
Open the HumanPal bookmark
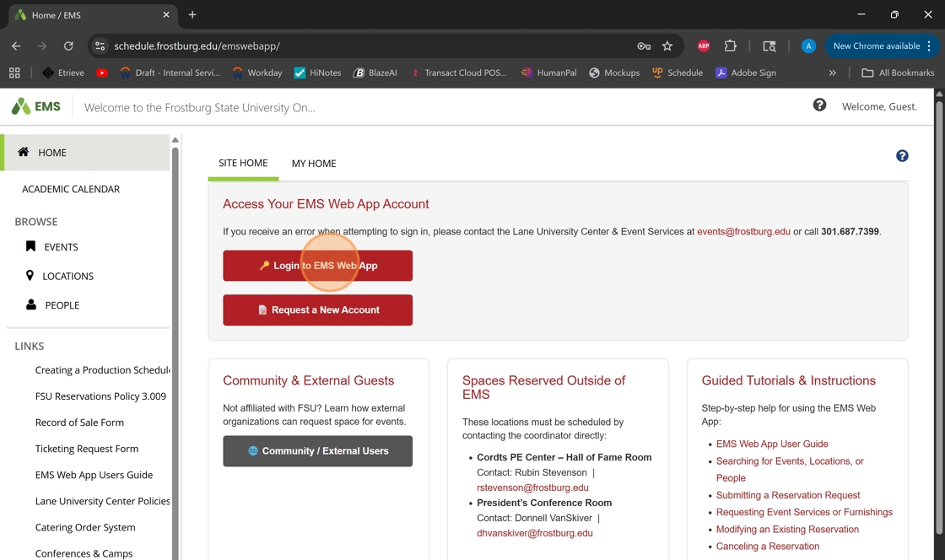[549, 73]
